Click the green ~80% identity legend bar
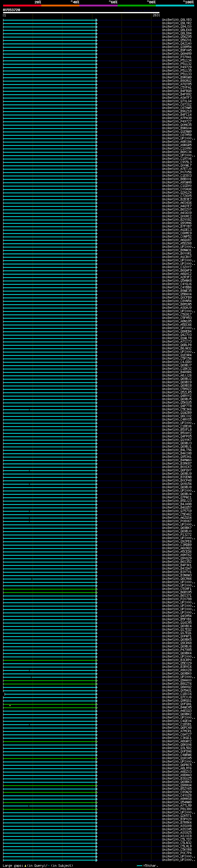Screen dimensions: 197x868 coord(136,6)
